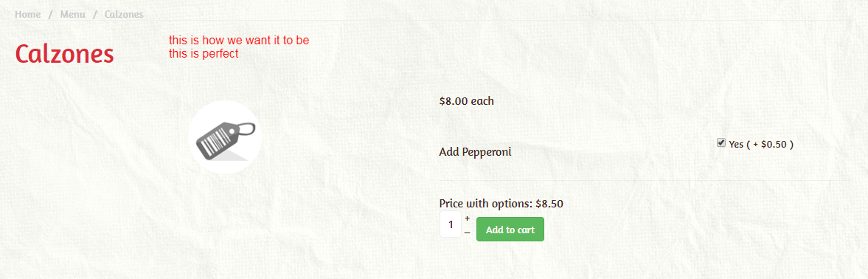868x279 pixels.
Task: Select the 'Add Pepperoni' option label
Action: [475, 152]
